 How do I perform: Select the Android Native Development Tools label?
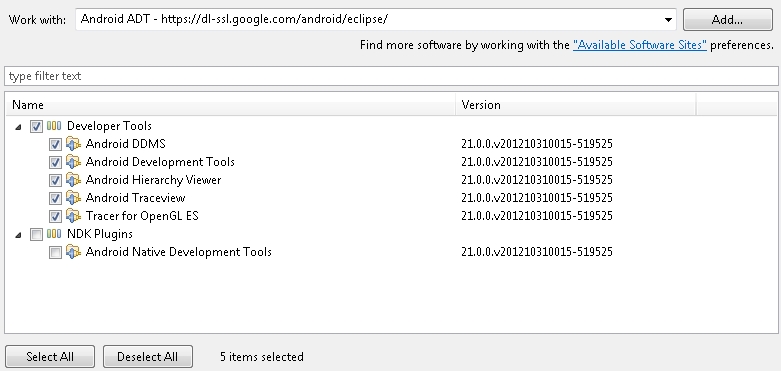coord(178,251)
